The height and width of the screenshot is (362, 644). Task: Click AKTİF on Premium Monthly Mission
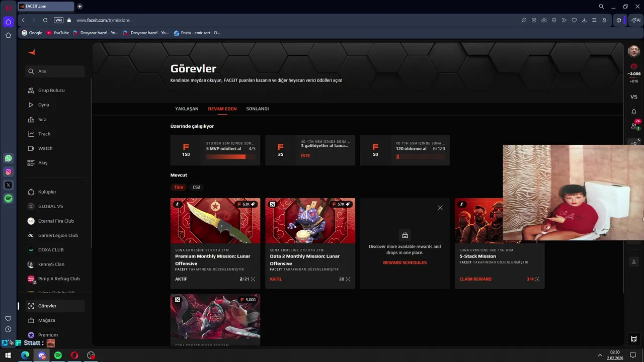(x=181, y=279)
